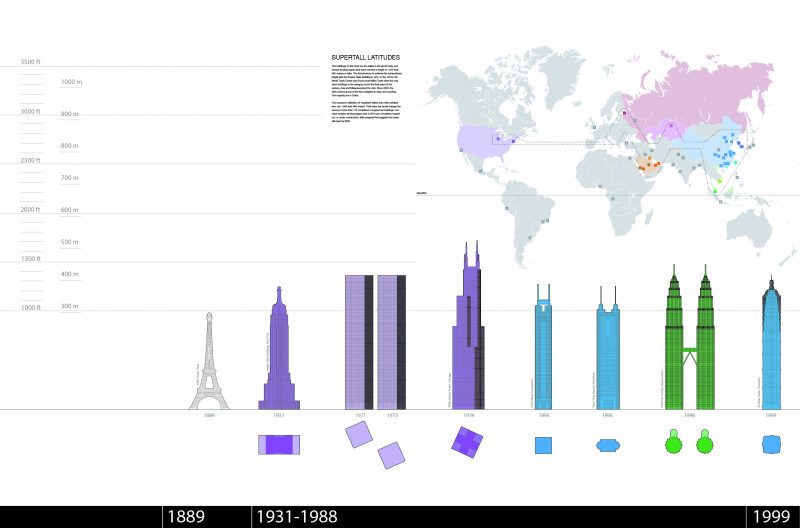Click the SUPERTALL LATITUDES heading
The height and width of the screenshot is (528, 800).
[x=366, y=58]
